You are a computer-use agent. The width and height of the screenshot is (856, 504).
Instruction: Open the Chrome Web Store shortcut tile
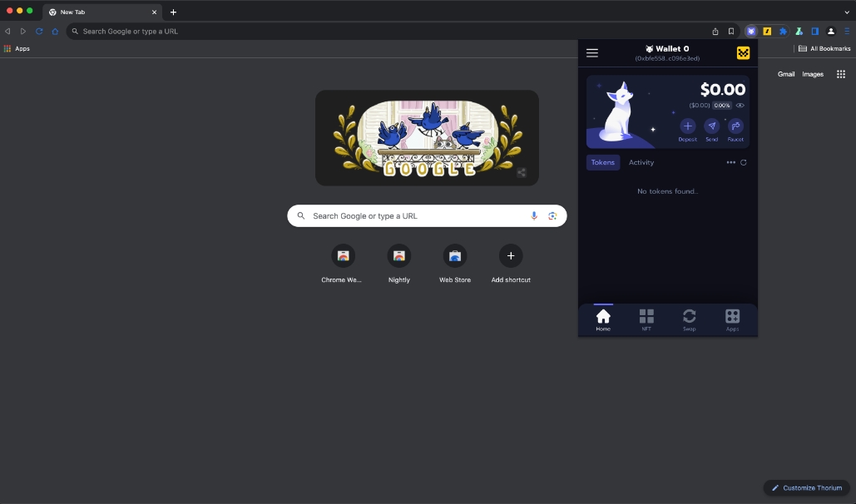343,264
